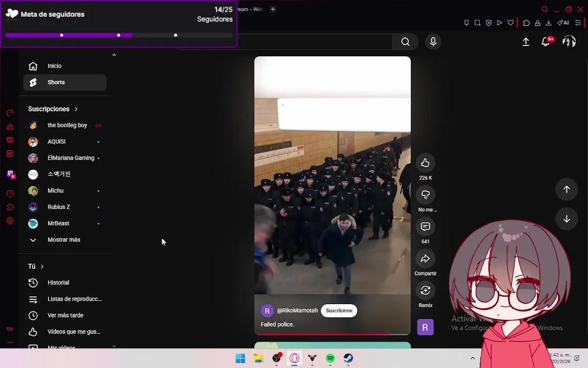Open Opera ad blocker shield
Image resolution: width=588 pixels, height=368 pixels.
(488, 23)
